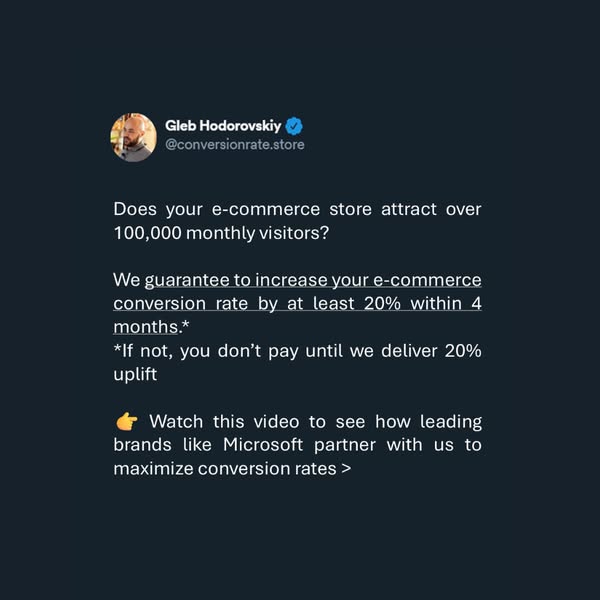Click the pointing hand emoji

126,421
